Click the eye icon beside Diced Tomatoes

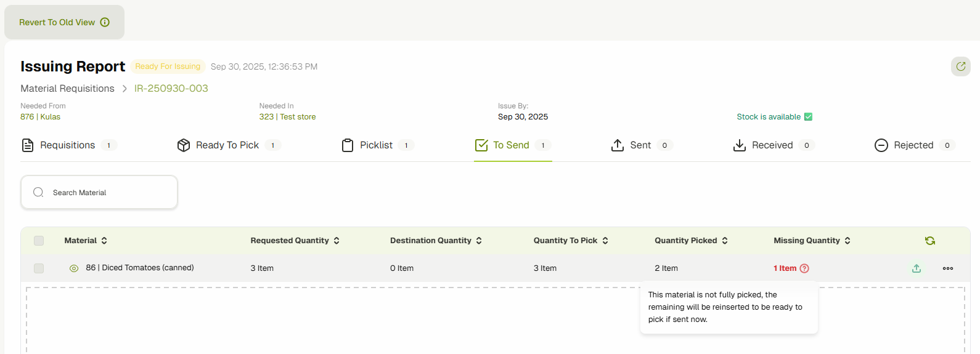(74, 268)
